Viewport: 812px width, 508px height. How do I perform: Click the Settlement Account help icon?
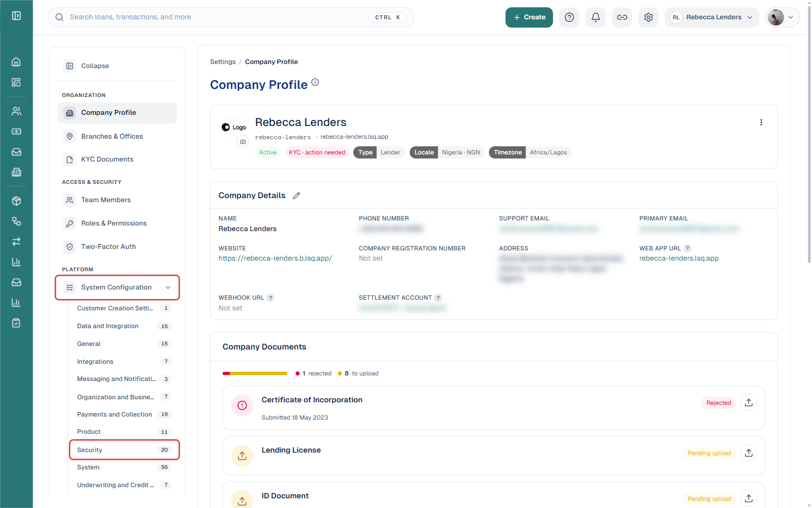[x=438, y=298]
